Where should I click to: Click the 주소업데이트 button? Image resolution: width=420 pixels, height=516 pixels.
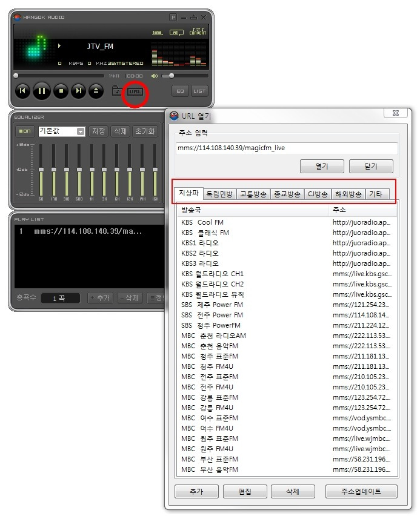click(x=361, y=491)
